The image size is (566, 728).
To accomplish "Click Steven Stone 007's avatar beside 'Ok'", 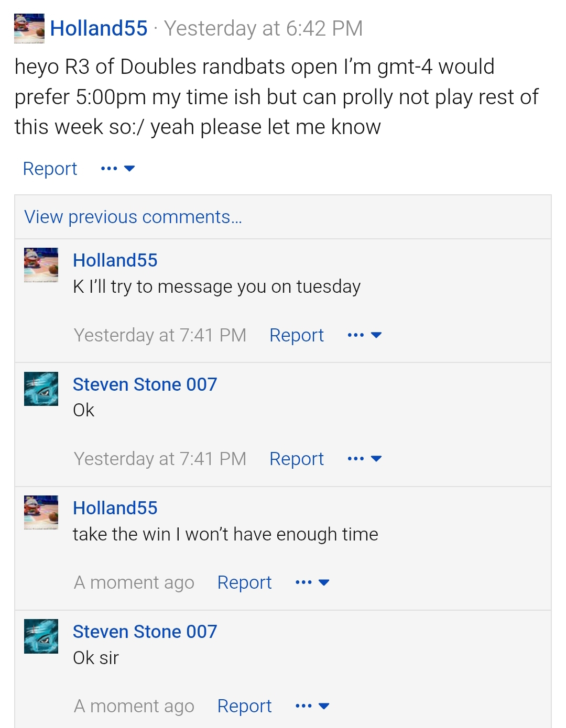I will [41, 389].
